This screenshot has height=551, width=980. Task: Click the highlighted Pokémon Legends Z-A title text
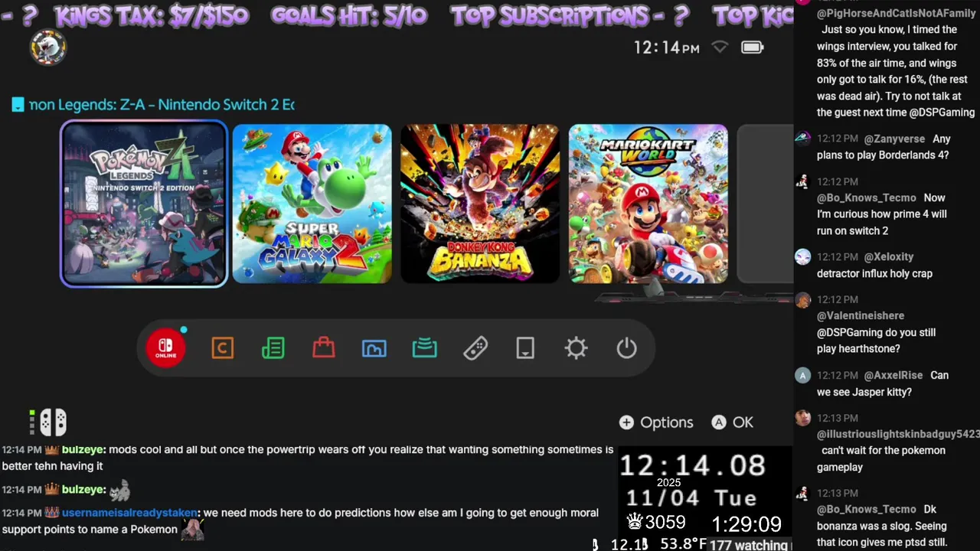click(x=162, y=105)
